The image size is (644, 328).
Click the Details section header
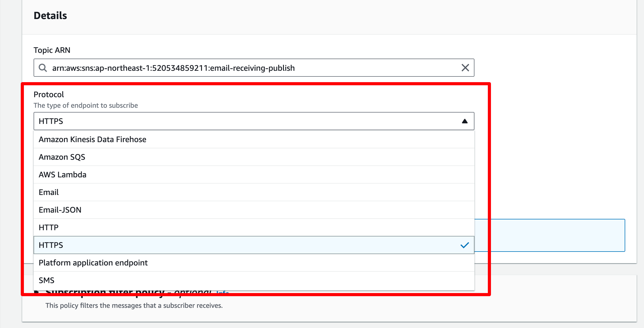[50, 16]
